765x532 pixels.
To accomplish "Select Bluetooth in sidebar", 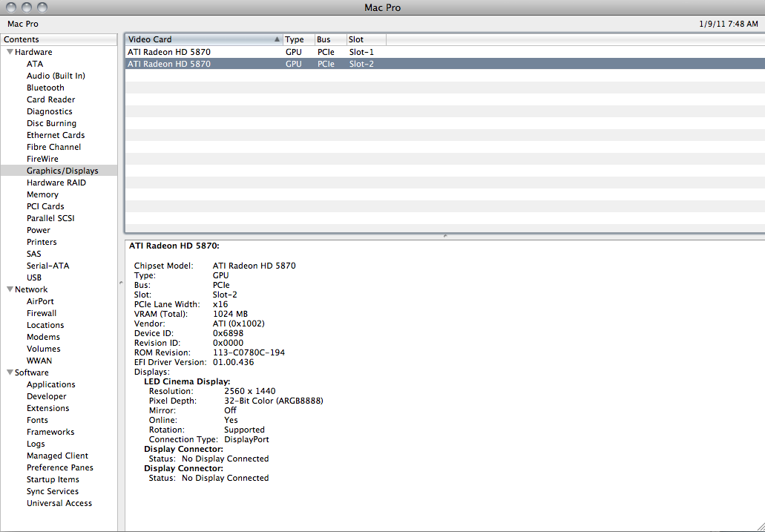I will pyautogui.click(x=45, y=88).
